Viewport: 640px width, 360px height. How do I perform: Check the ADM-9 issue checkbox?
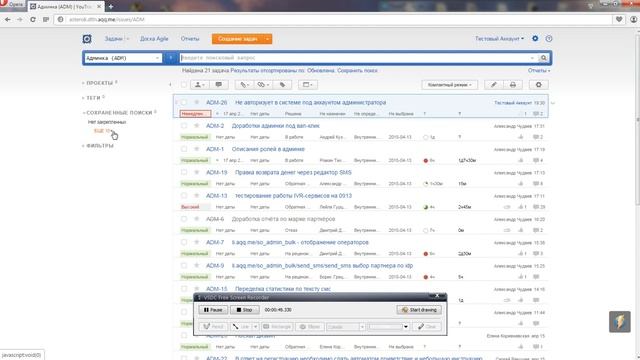click(x=184, y=265)
